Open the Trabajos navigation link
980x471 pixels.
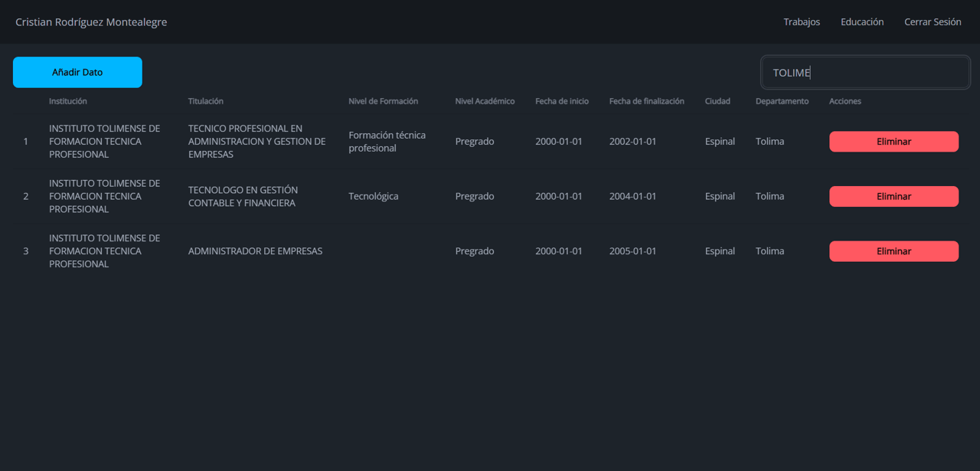pos(802,21)
